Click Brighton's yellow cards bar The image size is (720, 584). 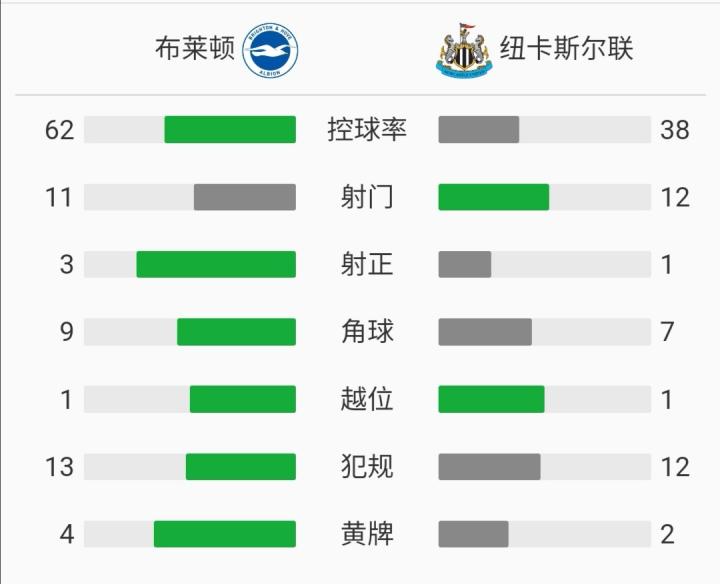pyautogui.click(x=225, y=534)
